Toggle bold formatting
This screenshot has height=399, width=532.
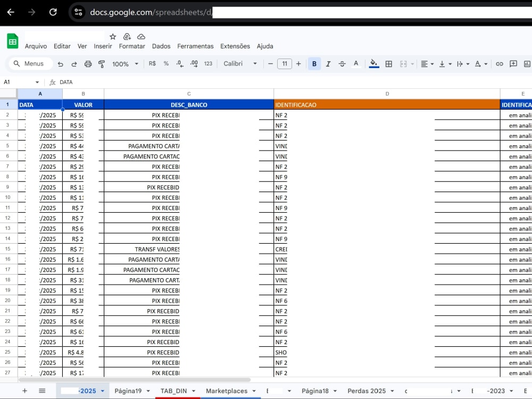pos(314,64)
